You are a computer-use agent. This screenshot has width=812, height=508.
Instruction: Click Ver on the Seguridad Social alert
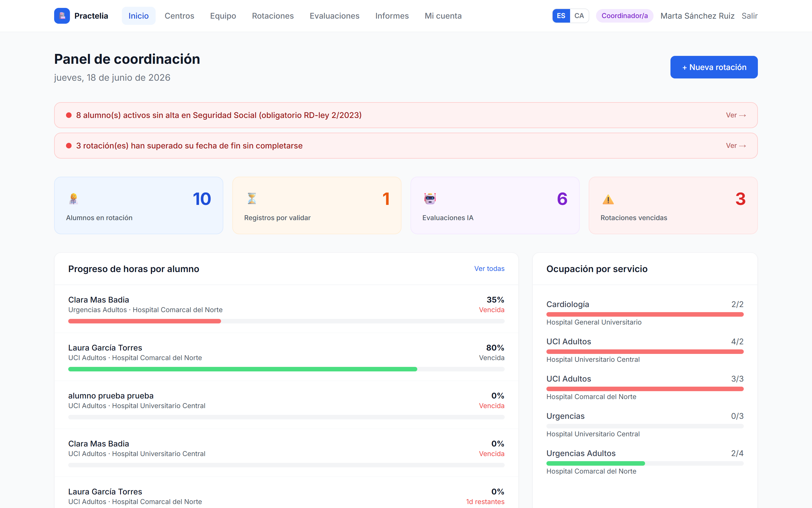point(736,115)
